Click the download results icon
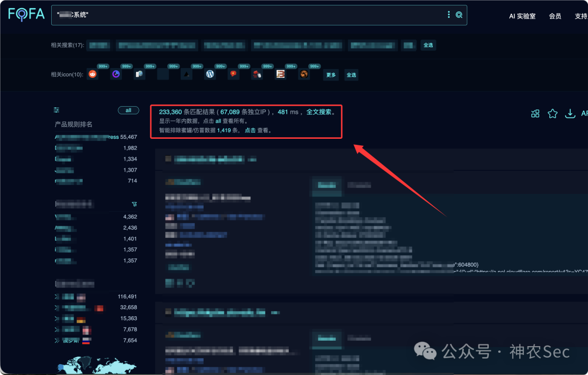 [x=570, y=113]
